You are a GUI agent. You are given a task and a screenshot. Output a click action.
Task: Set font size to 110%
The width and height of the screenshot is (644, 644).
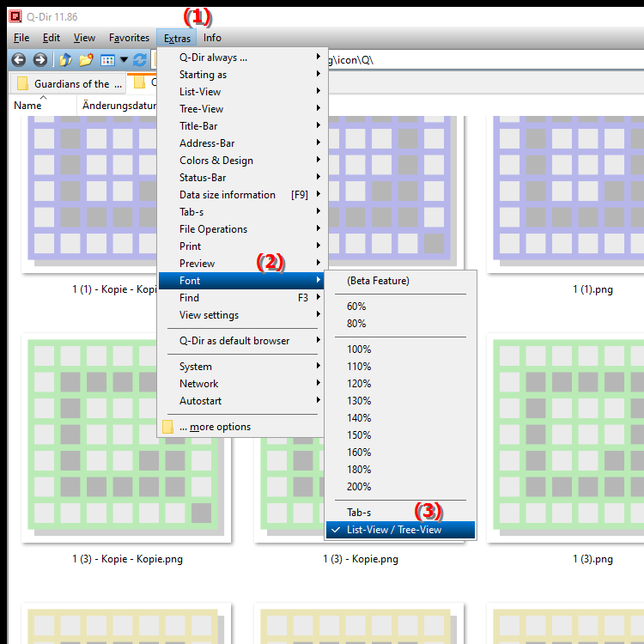(x=400, y=367)
